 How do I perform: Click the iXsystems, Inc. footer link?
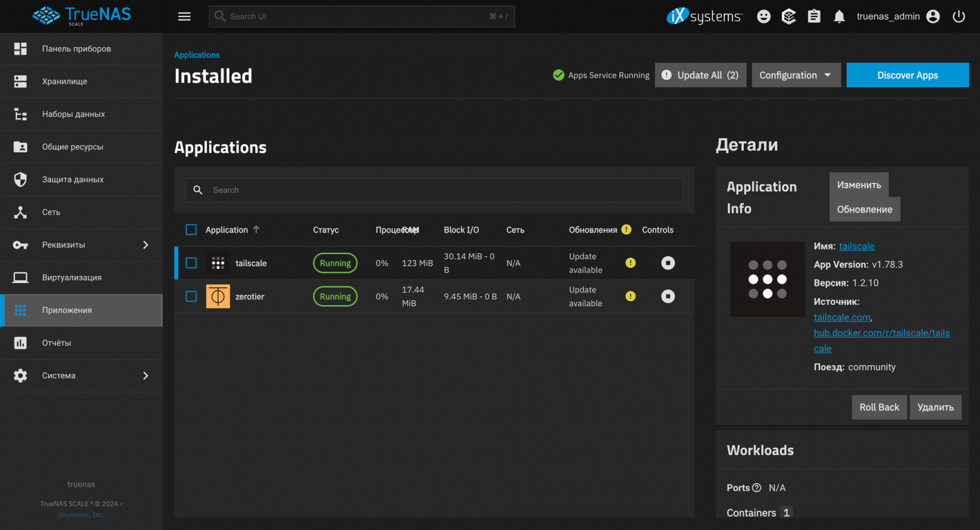point(81,515)
